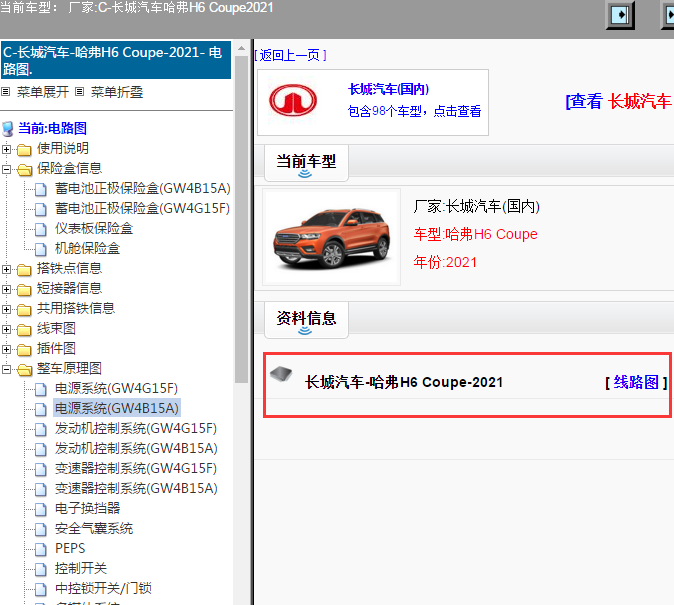
Task: Click document icon of 安全气囊系统
Action: click(40, 530)
